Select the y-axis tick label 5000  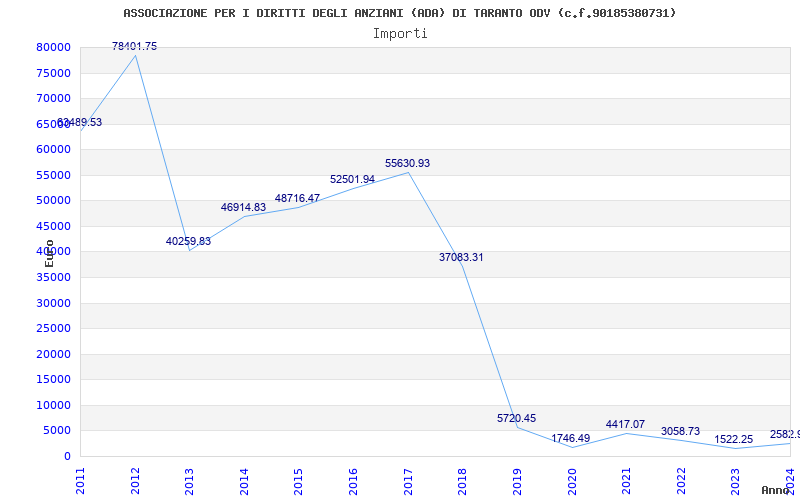coord(57,431)
